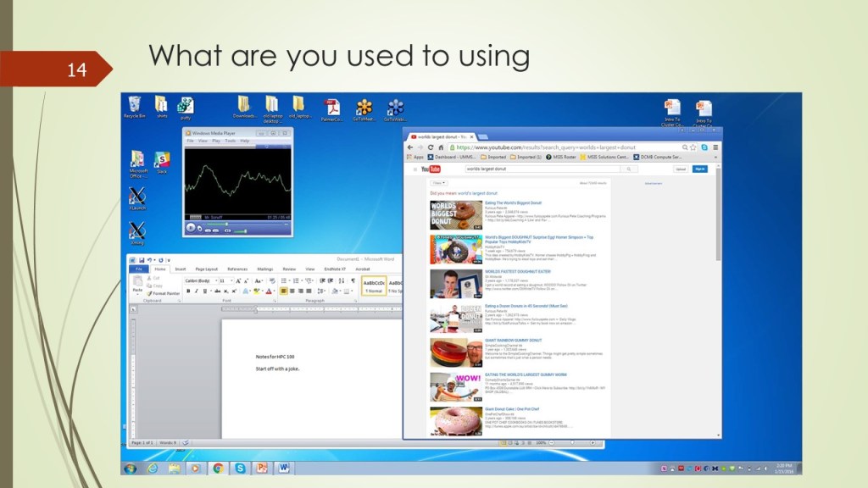Image resolution: width=868 pixels, height=488 pixels.
Task: Click the Paste icon in Clipboard group
Action: click(x=137, y=286)
